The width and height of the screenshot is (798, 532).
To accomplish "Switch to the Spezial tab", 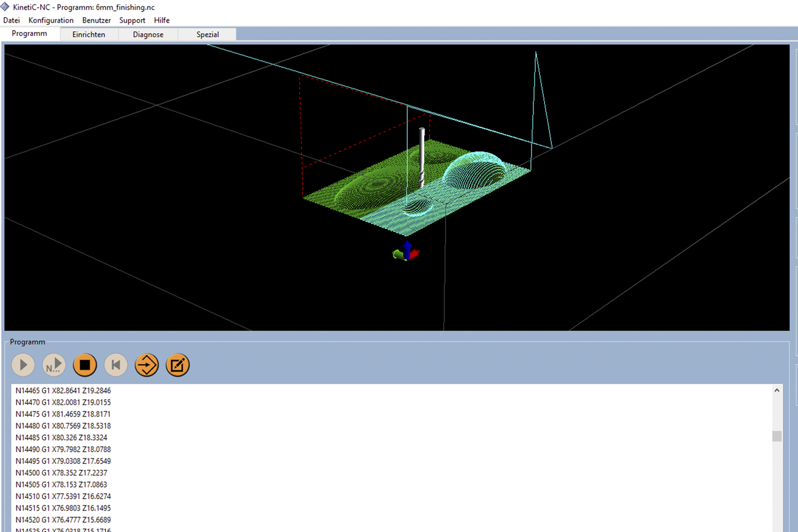I will pyautogui.click(x=207, y=34).
